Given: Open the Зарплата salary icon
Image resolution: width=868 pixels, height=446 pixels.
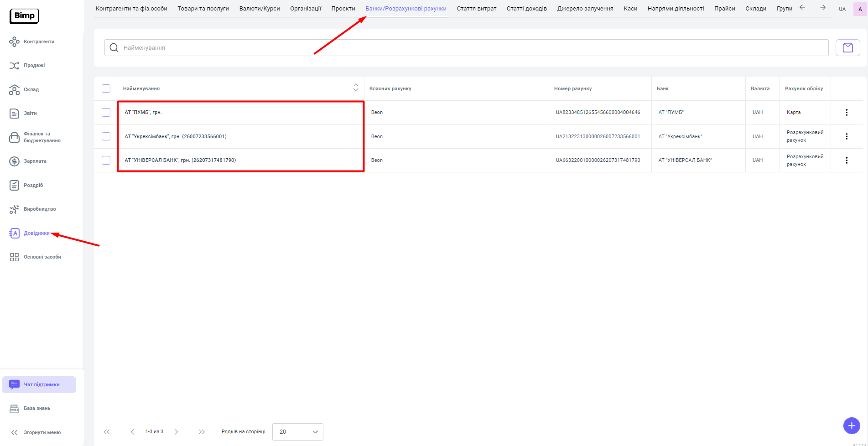Looking at the screenshot, I should [x=14, y=161].
